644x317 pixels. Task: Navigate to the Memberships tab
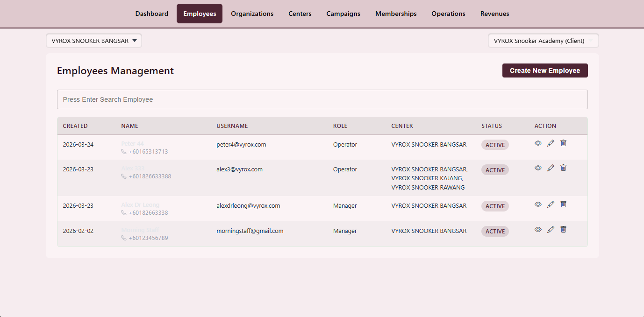click(396, 14)
